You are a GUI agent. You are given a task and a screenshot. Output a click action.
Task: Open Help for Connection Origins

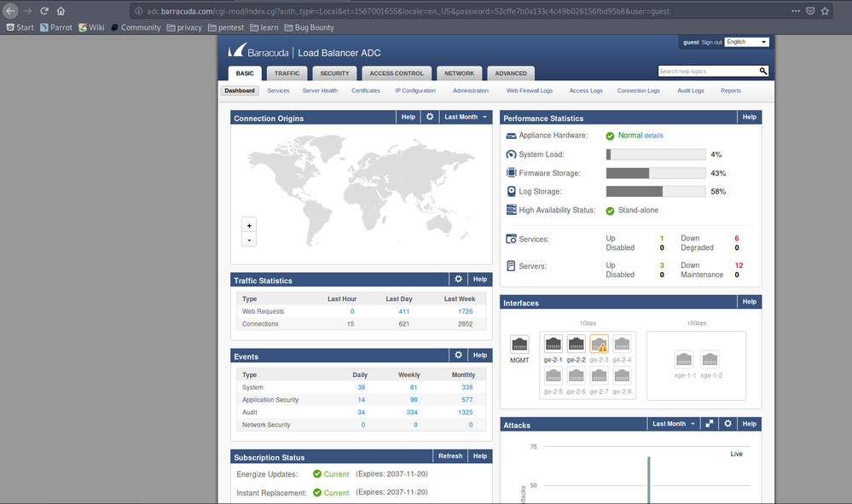click(x=408, y=117)
